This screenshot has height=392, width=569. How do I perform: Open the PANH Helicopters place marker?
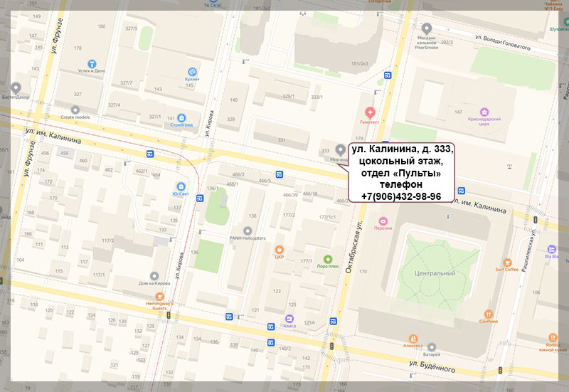point(247,230)
